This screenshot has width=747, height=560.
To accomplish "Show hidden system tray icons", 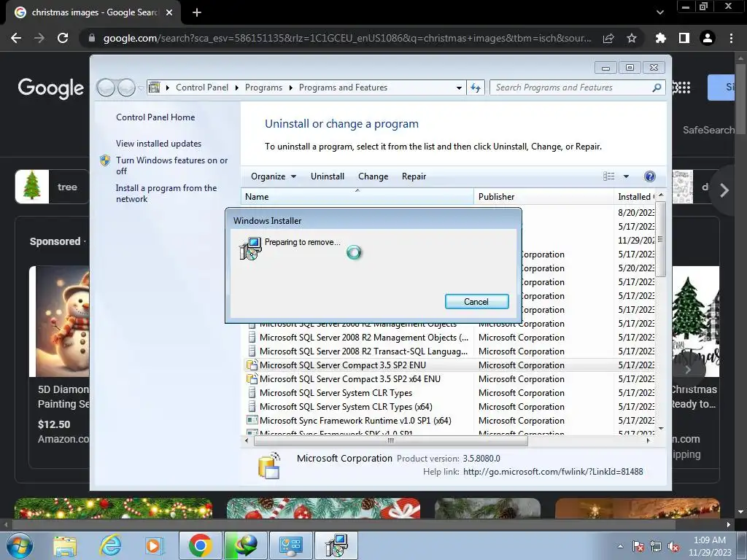I will tap(620, 546).
